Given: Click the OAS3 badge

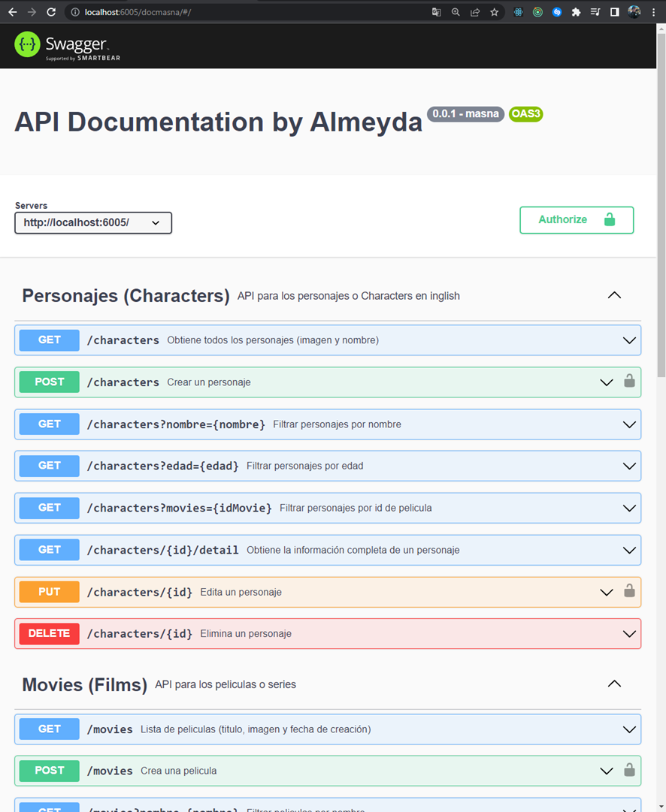Looking at the screenshot, I should (x=525, y=113).
